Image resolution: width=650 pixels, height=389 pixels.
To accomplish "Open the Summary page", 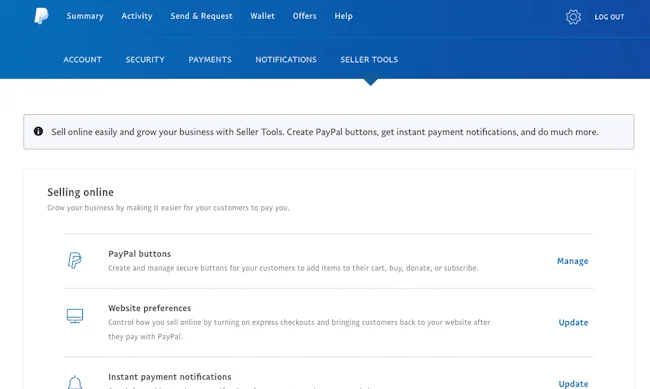I will 85,16.
